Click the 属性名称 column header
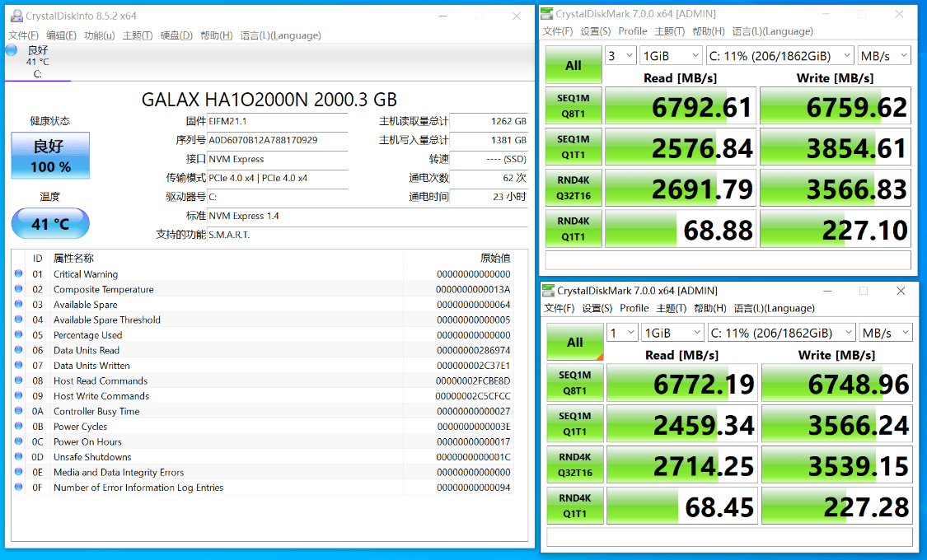Screen dimensions: 927x560 click(73, 258)
